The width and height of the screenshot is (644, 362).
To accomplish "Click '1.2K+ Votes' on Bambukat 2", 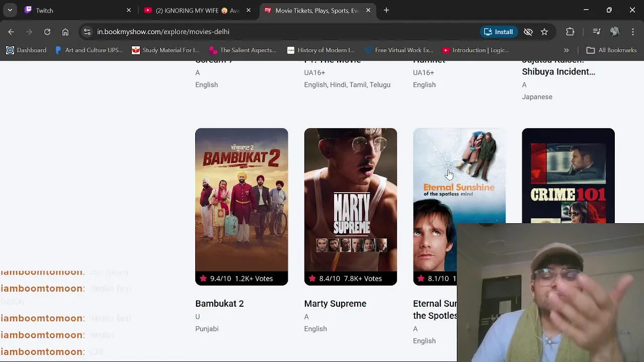I will 254,279.
